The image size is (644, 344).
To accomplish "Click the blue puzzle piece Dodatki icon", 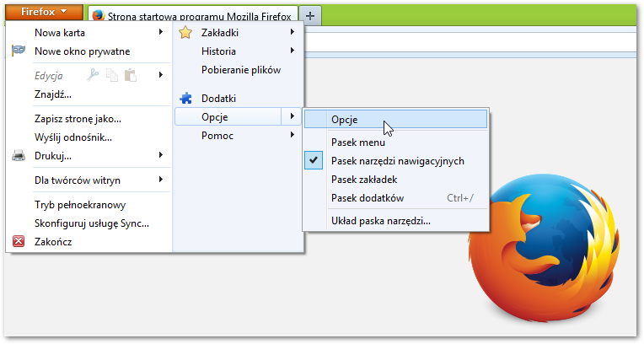I will (185, 99).
